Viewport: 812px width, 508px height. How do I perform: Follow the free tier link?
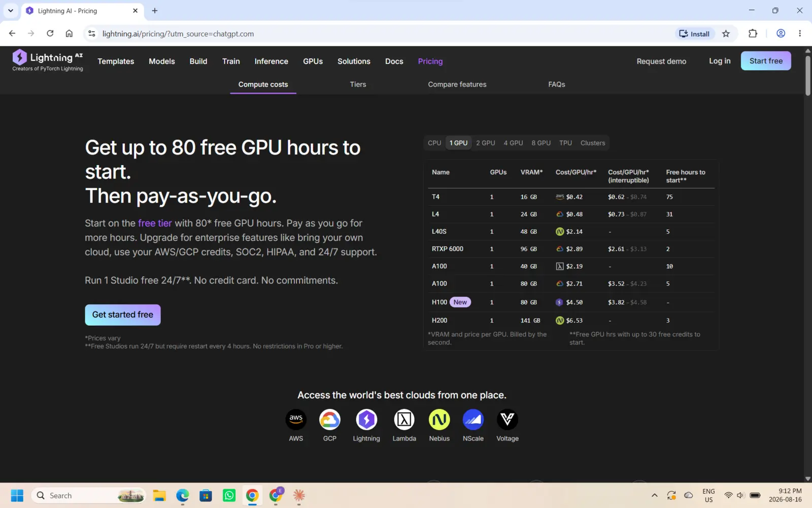155,224
